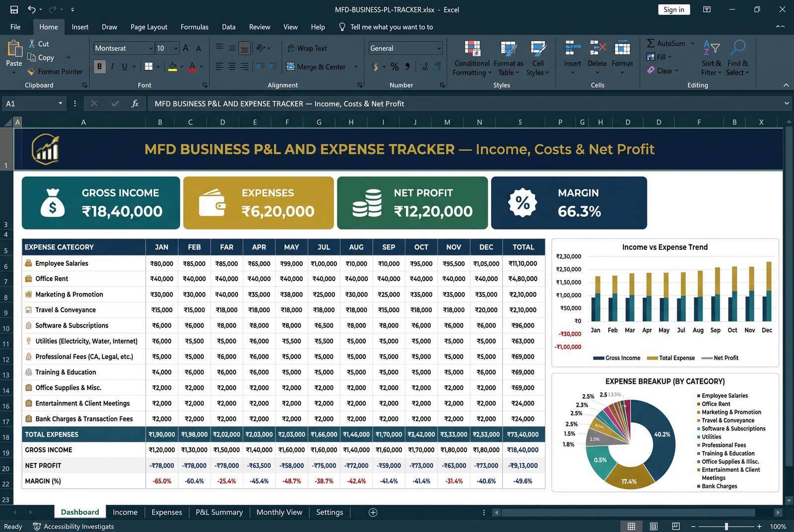Open the General number format dropdown
Viewport: 794px width, 532px height.
(x=439, y=48)
